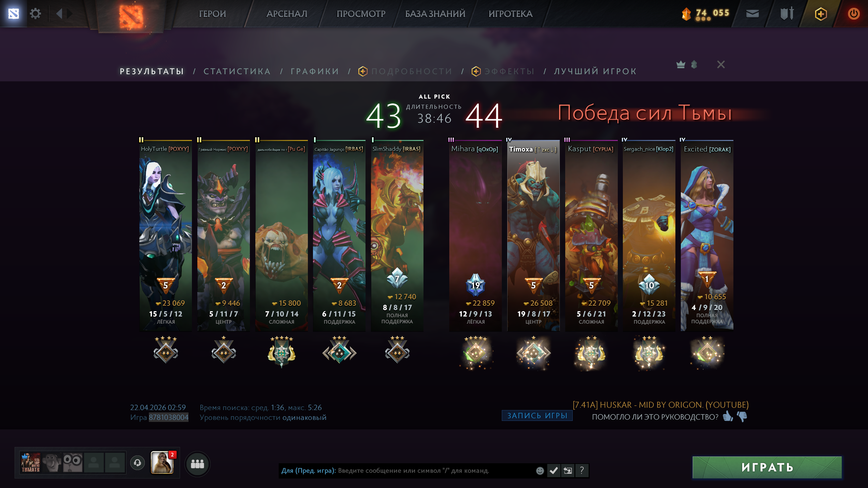
Task: Open the ГРАФИКИ tab
Action: [315, 71]
